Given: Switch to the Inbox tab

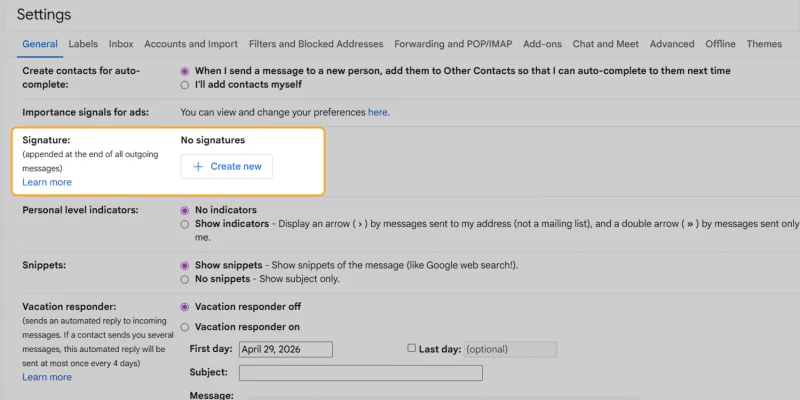Looking at the screenshot, I should [121, 44].
